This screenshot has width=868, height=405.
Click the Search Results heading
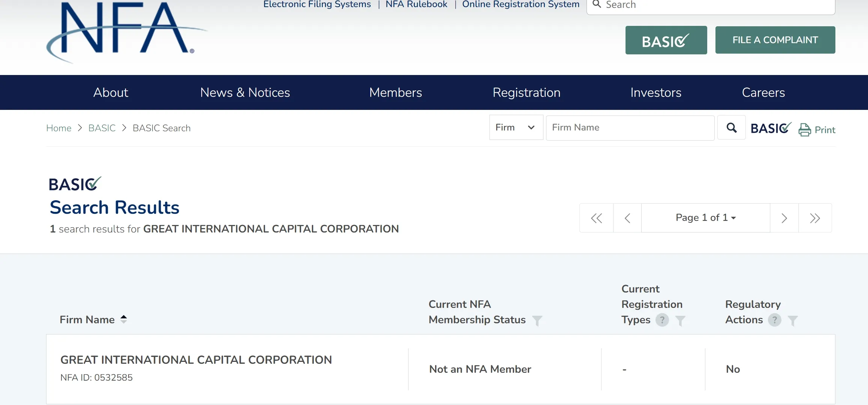[115, 207]
